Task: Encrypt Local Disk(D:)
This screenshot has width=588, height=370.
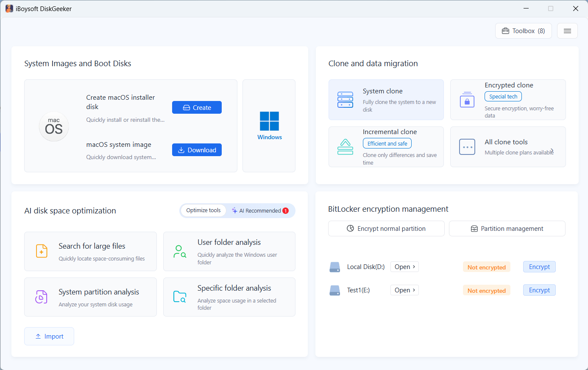Action: point(539,267)
